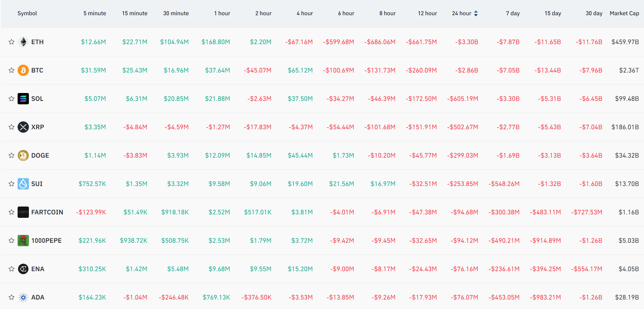Select XRP 8 hour value -$101.68M
Image resolution: width=644 pixels, height=309 pixels.
pos(380,127)
